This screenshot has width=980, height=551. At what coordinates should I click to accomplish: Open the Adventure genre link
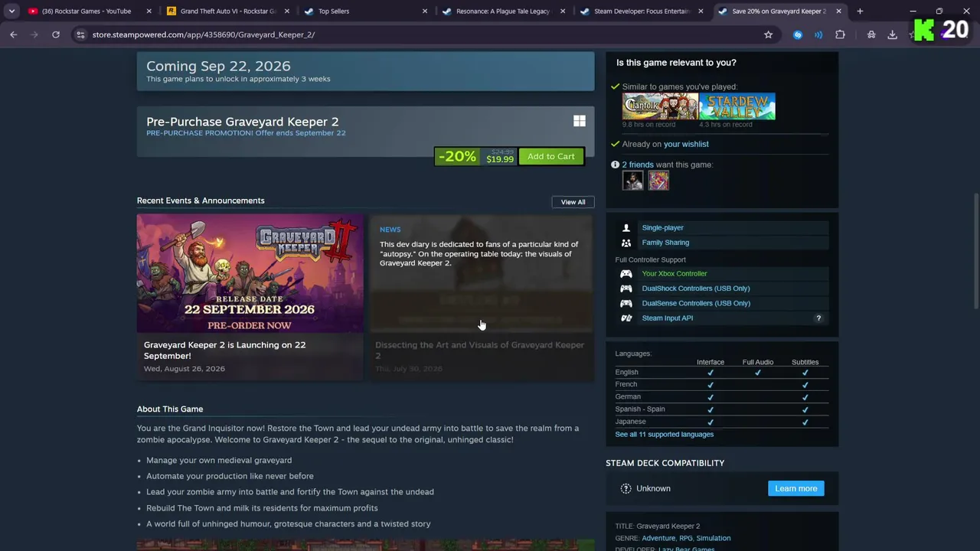[658, 538]
